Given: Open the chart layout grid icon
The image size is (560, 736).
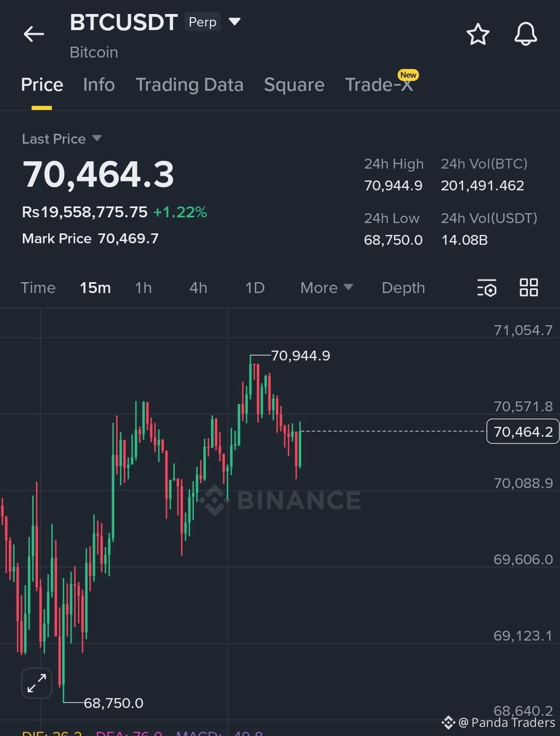Looking at the screenshot, I should tap(529, 287).
